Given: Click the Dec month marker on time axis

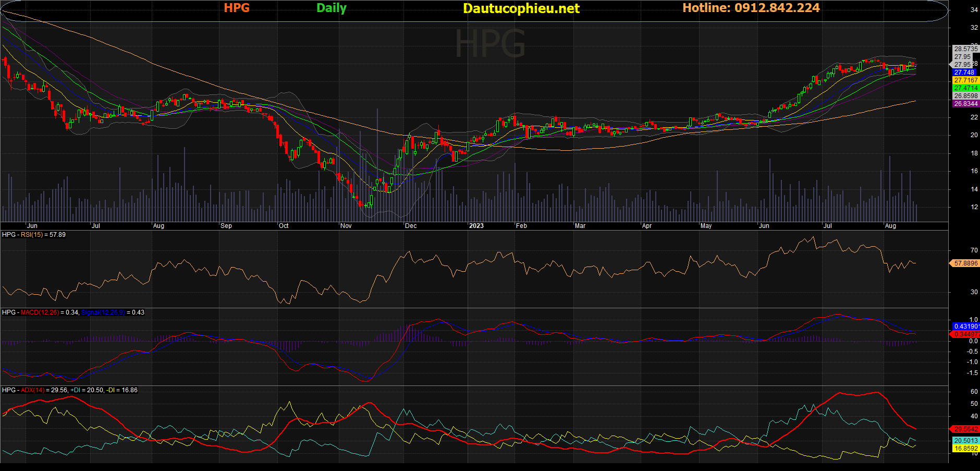Looking at the screenshot, I should click(411, 226).
